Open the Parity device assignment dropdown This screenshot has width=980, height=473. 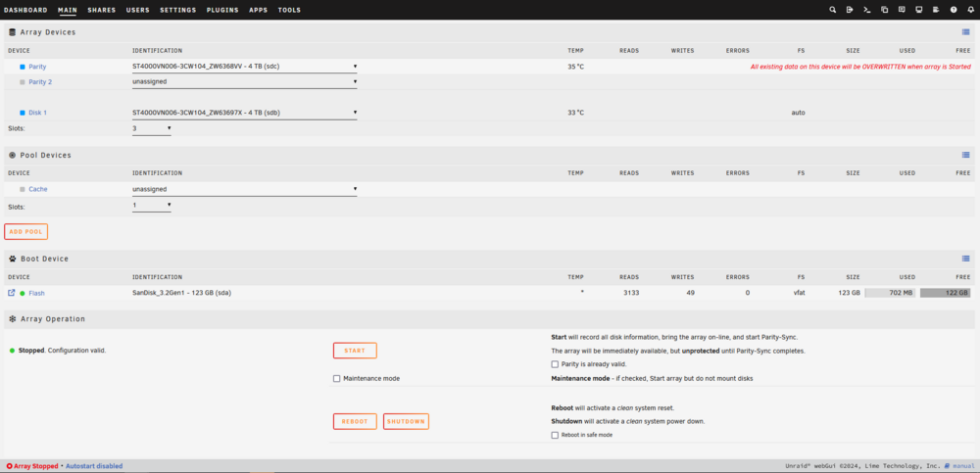[244, 67]
